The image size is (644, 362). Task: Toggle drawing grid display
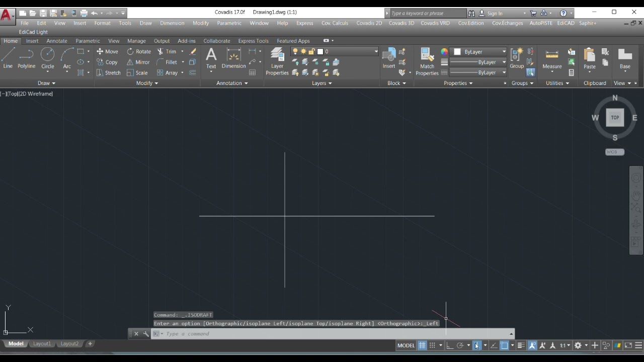(422, 345)
